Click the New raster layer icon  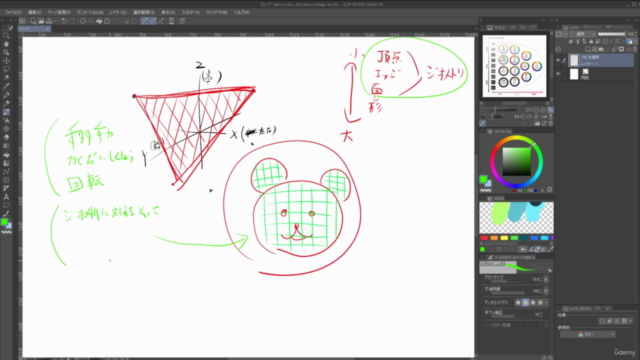(588, 49)
